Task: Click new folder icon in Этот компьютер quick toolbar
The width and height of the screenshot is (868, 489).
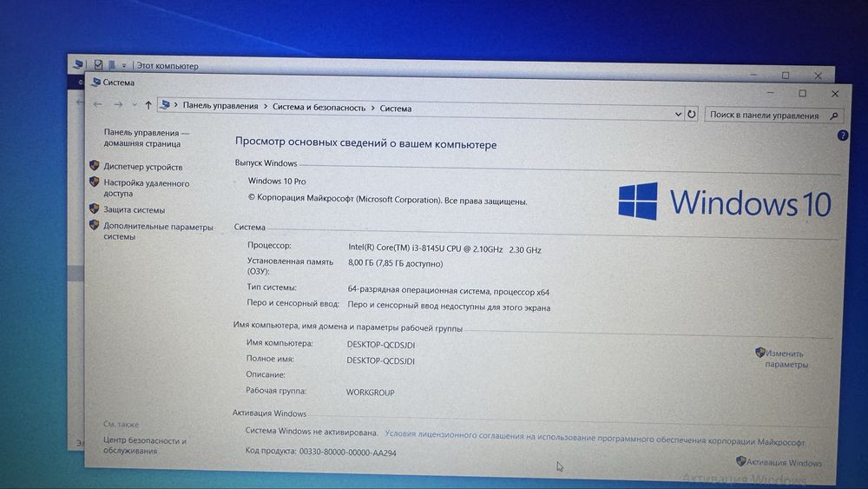Action: 112,65
